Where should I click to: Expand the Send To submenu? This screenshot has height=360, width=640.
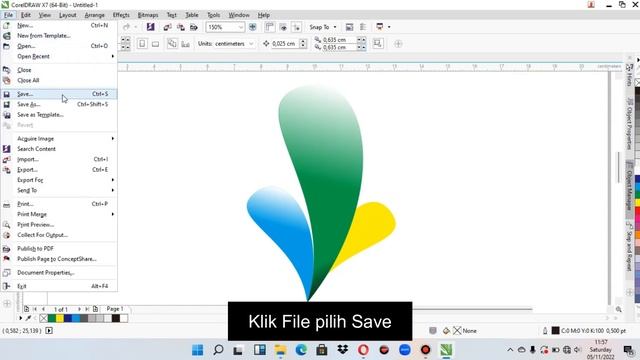59,190
